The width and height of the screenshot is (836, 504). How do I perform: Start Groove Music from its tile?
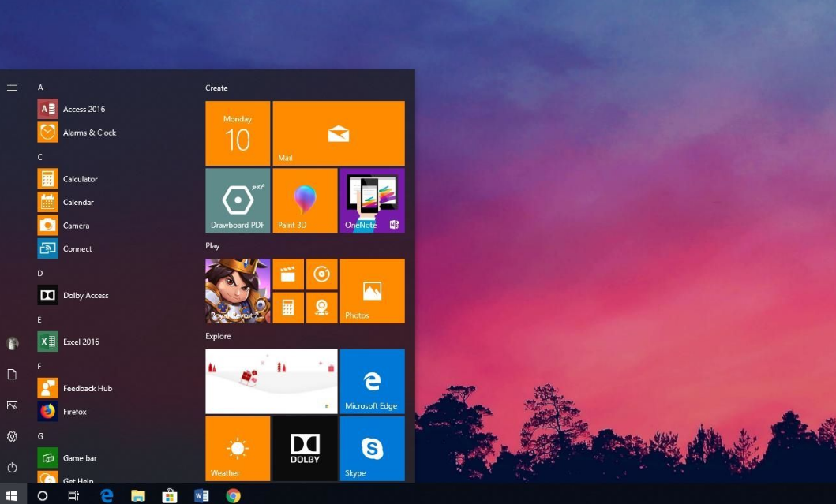pos(321,274)
